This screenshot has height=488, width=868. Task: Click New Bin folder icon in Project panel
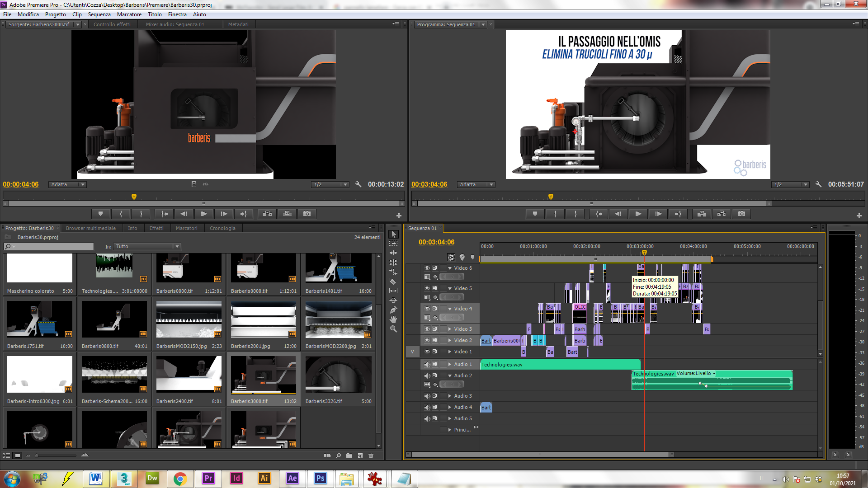click(x=349, y=455)
